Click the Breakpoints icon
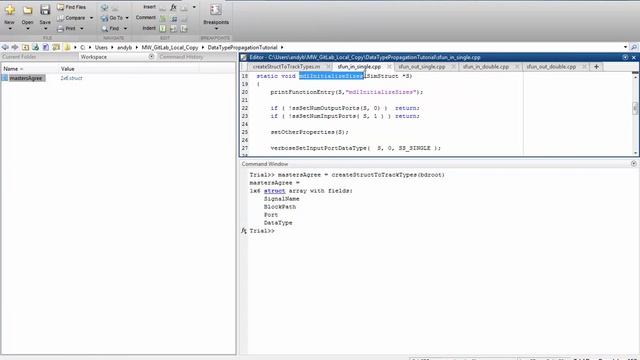Image resolution: width=640 pixels, height=360 pixels. tap(216, 10)
